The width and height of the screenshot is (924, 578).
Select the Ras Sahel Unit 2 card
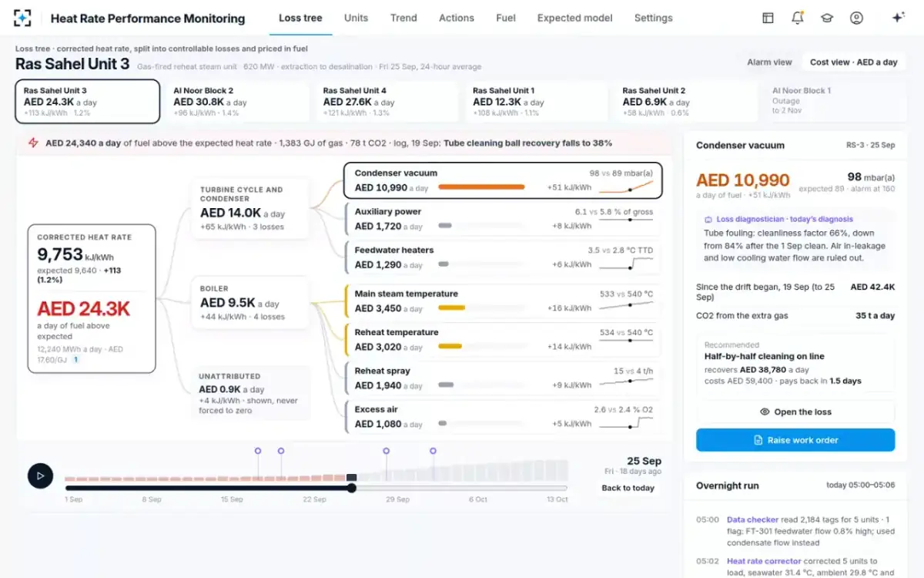[686, 101]
